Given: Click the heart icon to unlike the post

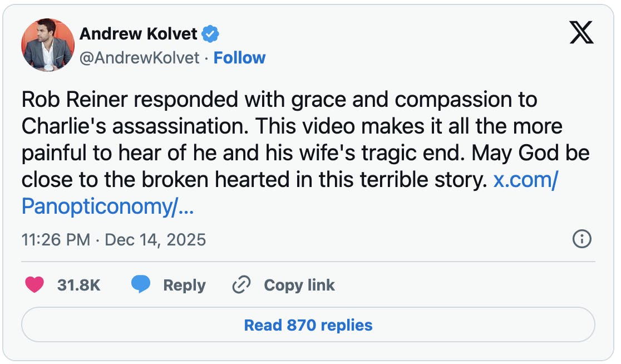Looking at the screenshot, I should point(33,285).
